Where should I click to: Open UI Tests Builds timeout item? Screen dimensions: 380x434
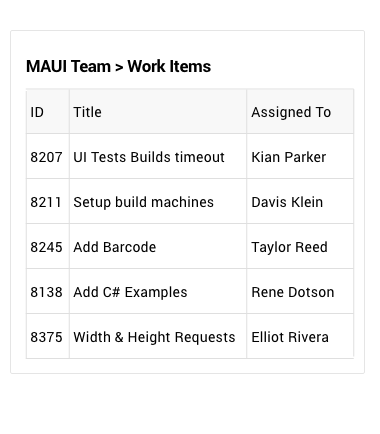(x=149, y=157)
